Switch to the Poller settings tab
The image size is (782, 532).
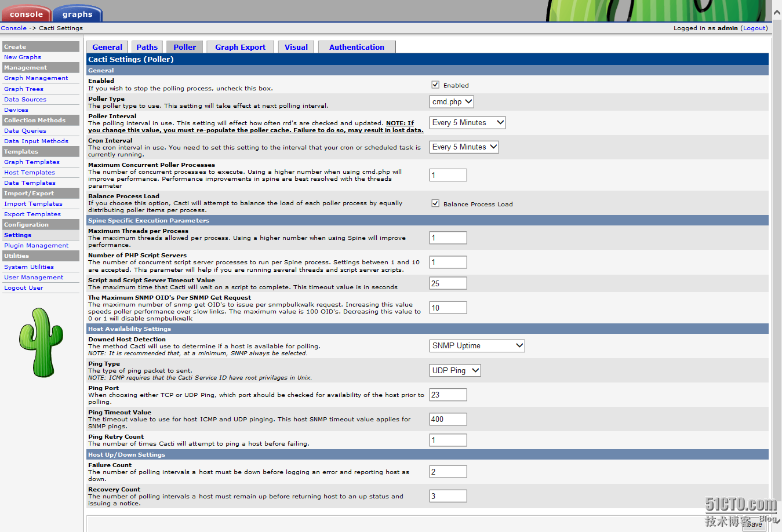click(x=184, y=47)
